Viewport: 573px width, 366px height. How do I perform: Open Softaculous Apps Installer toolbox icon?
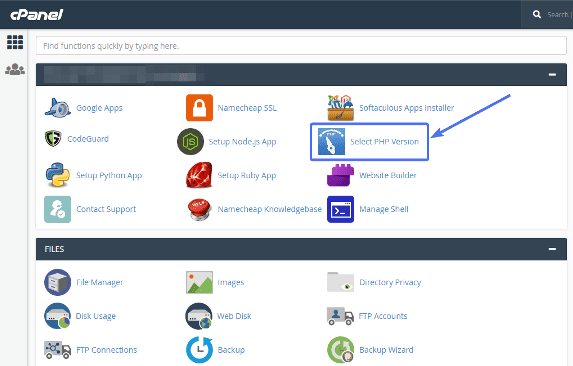pyautogui.click(x=341, y=108)
